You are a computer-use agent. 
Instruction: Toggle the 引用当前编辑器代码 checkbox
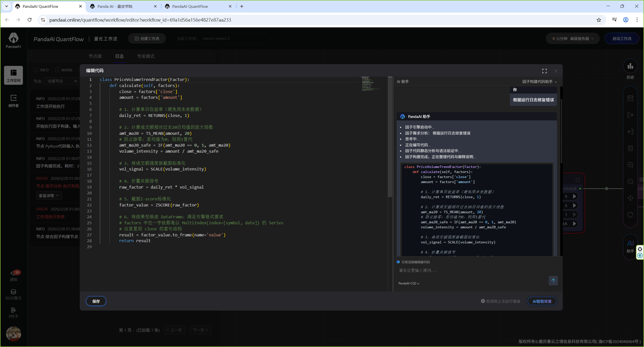398,262
